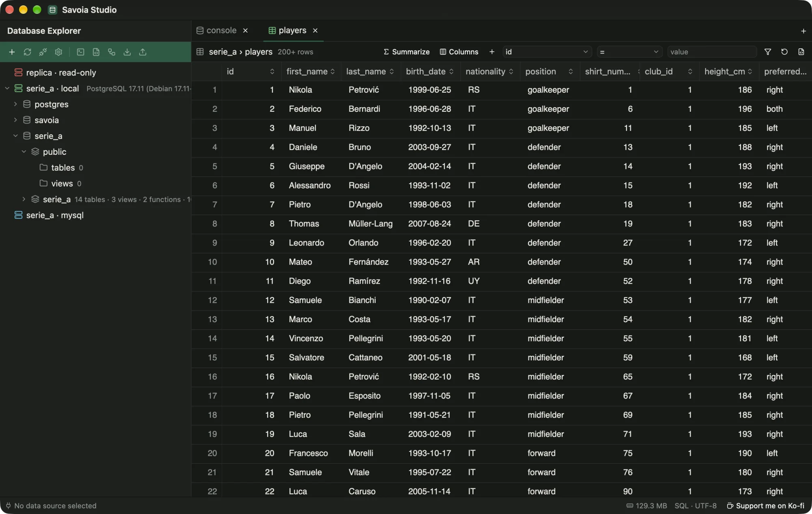
Task: Expand the savoia database node
Action: 15,120
